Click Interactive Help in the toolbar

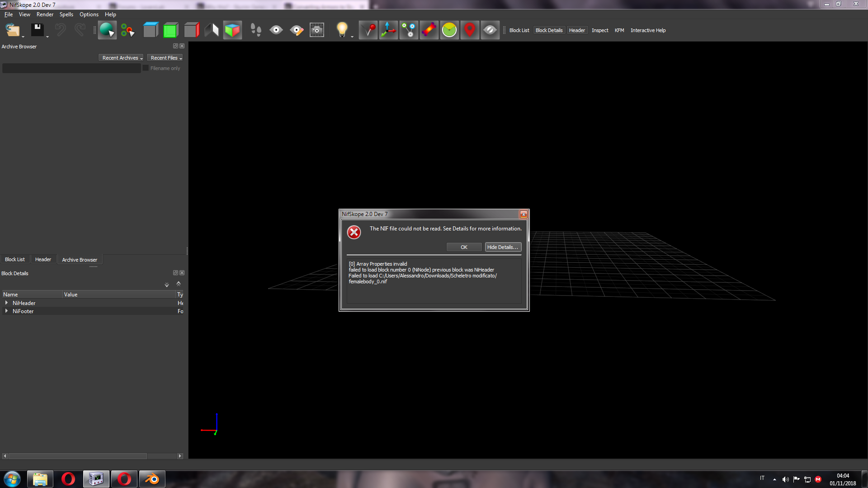[648, 30]
